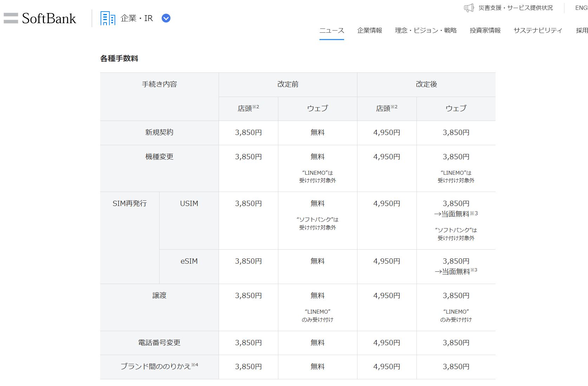Open the ニュース menu tab
Screen dimensions: 588x386
pyautogui.click(x=331, y=30)
